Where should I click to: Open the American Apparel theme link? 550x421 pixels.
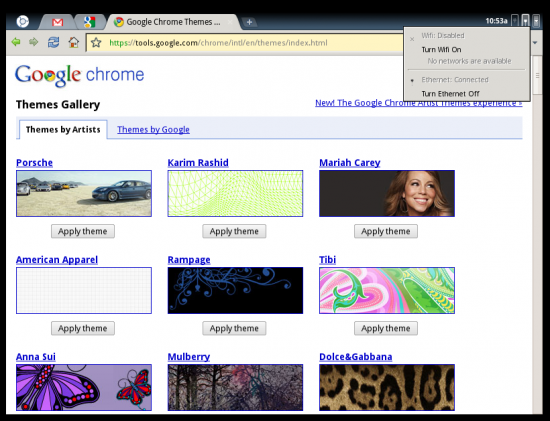click(x=57, y=260)
